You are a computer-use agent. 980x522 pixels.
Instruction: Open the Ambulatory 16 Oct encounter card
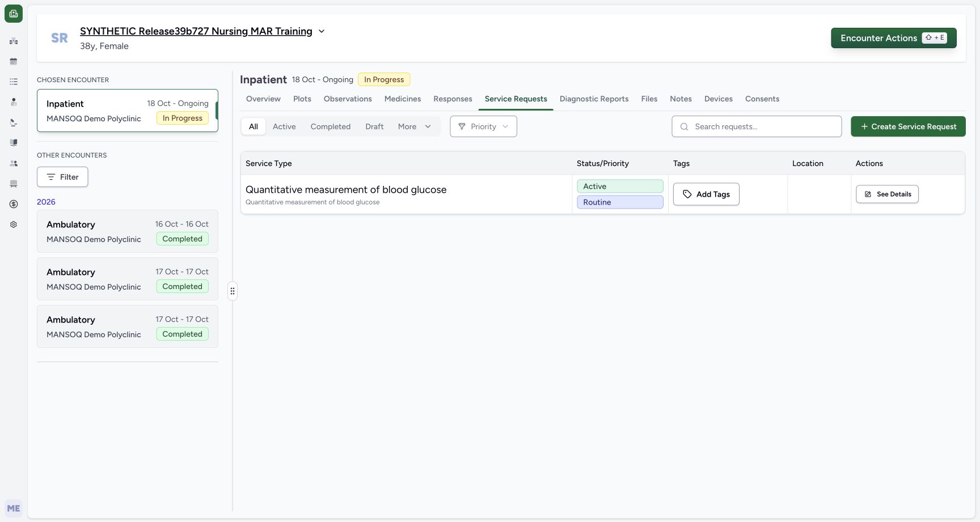point(128,231)
